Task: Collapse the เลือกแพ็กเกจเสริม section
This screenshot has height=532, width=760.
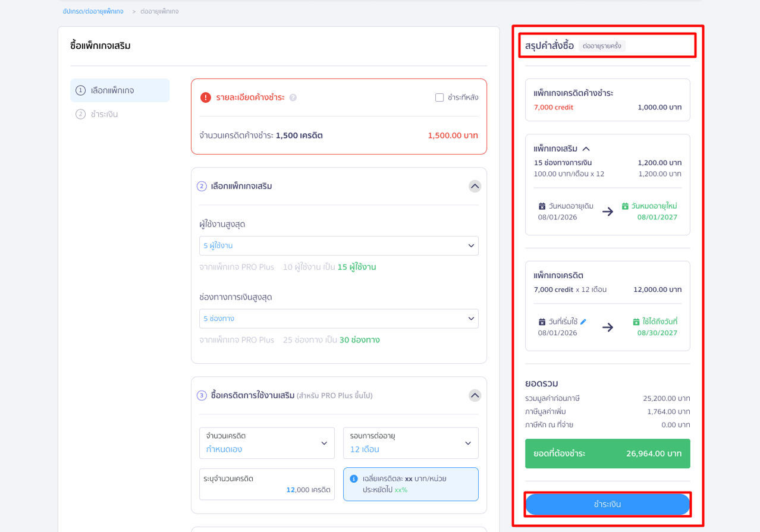Action: click(475, 186)
